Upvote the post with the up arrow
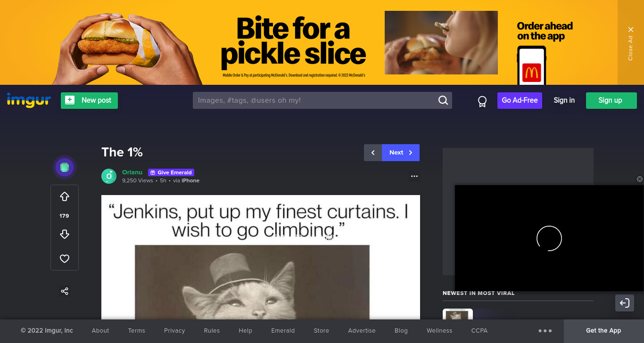Screen dimensions: 644x343 tap(65, 196)
